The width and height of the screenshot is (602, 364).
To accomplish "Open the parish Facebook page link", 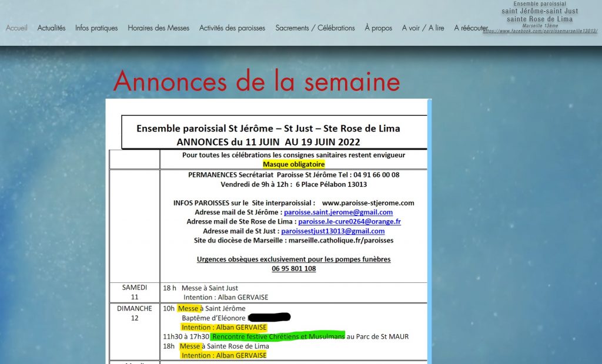I will point(540,31).
